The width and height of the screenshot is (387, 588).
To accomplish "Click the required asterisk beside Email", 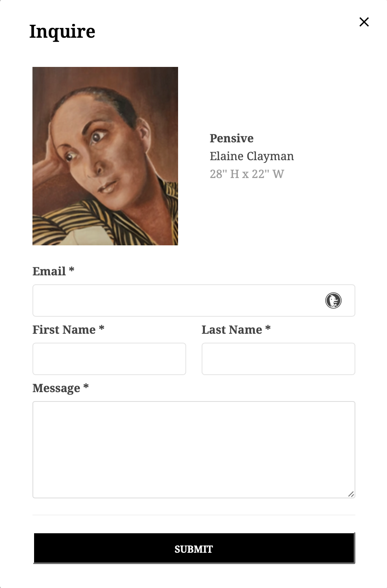I will click(x=71, y=269).
